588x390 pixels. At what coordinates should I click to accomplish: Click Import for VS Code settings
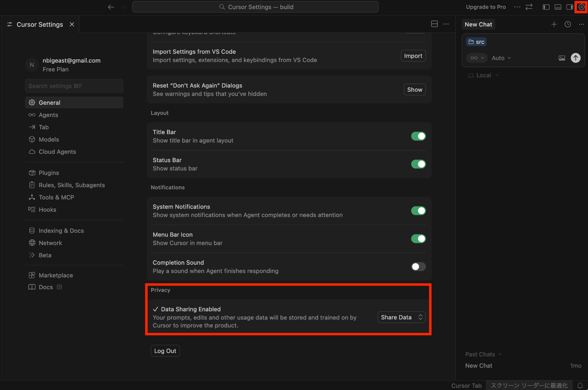pos(413,56)
